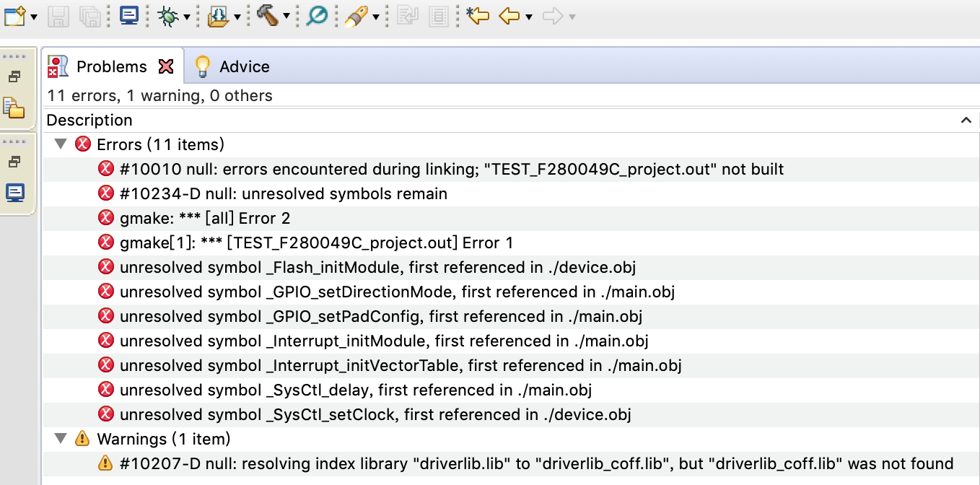The image size is (980, 485).
Task: Switch to the Advice tab
Action: coord(244,66)
